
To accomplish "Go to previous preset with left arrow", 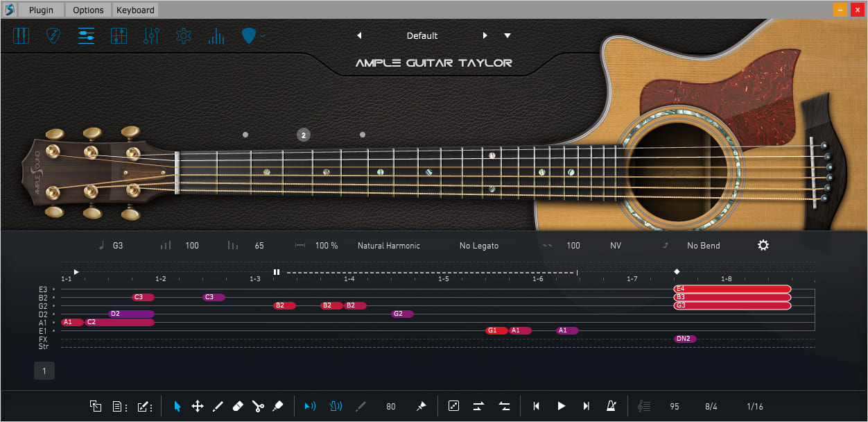I will (x=359, y=35).
